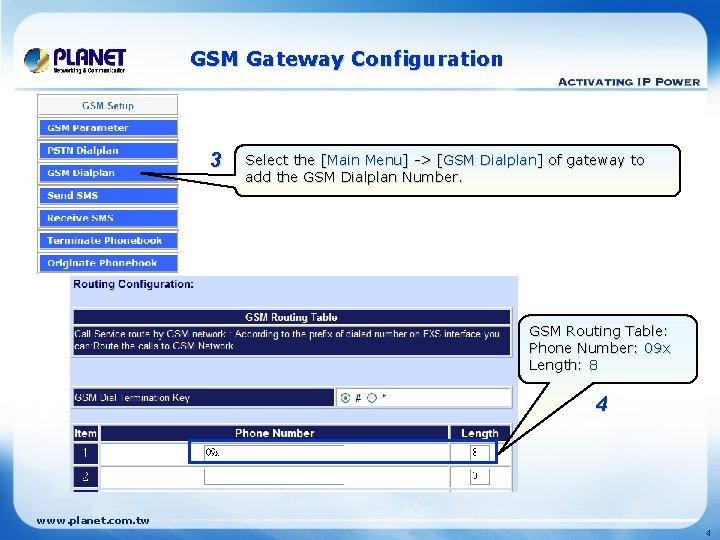
Task: Click item number 2 row cell
Action: point(85,477)
